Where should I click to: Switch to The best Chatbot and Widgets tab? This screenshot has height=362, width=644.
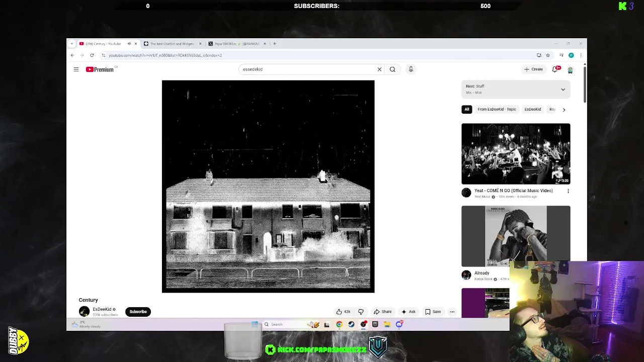172,44
